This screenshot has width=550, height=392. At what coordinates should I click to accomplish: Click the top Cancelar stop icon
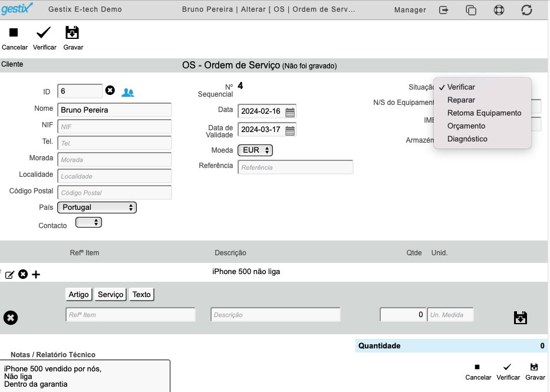click(14, 32)
